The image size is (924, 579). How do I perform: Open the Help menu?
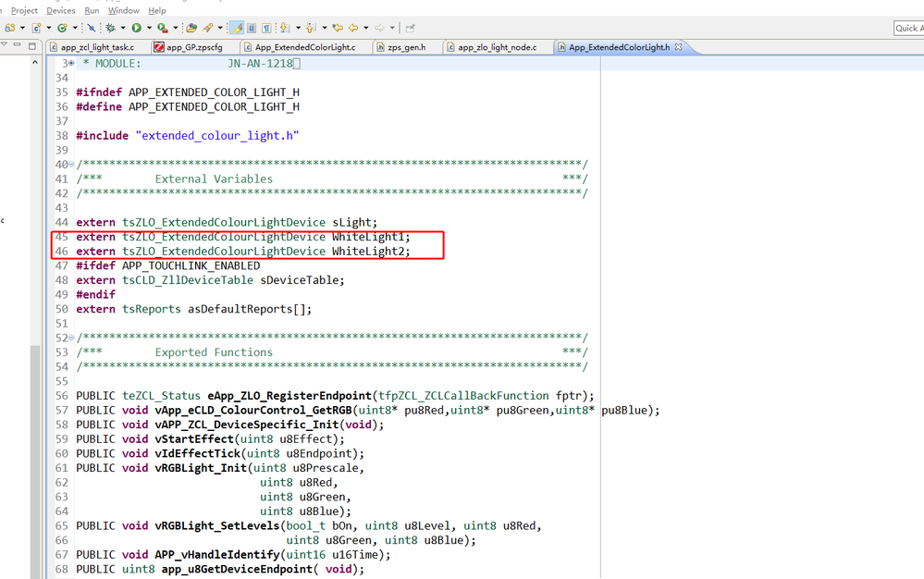click(156, 10)
